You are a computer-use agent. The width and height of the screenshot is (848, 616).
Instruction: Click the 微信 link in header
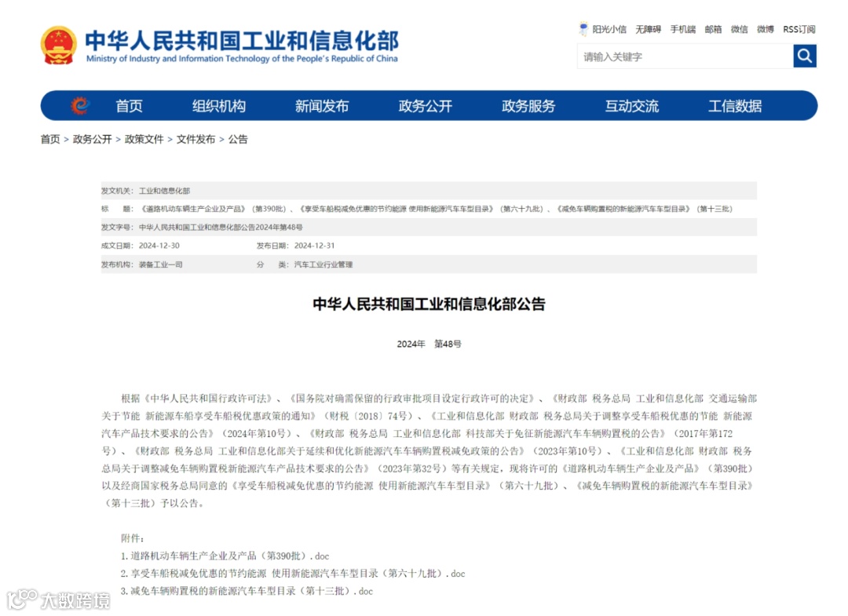[739, 29]
